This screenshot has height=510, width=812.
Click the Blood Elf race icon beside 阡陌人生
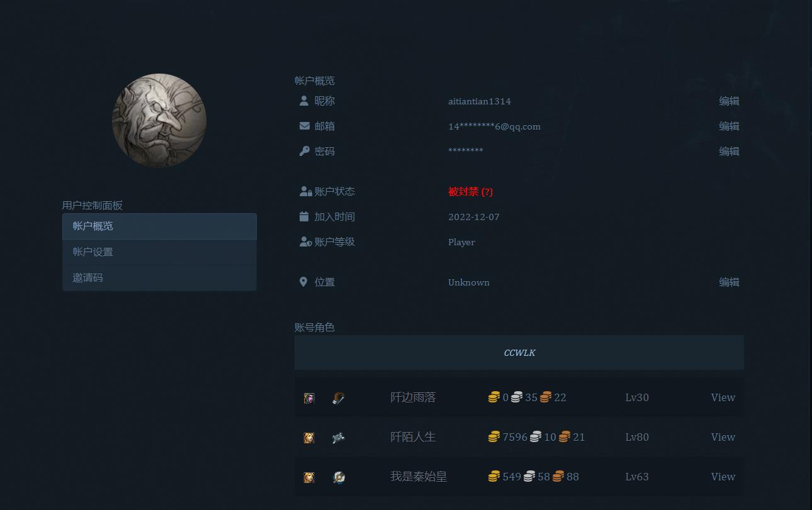pyautogui.click(x=309, y=437)
